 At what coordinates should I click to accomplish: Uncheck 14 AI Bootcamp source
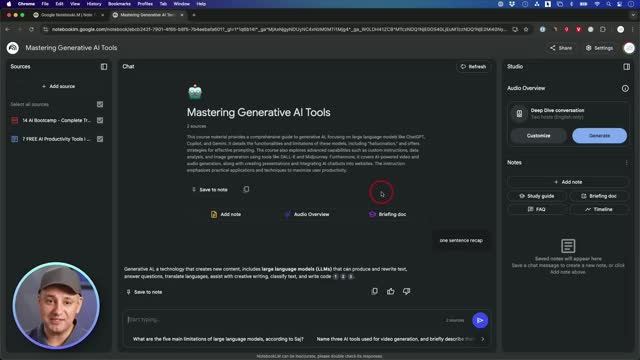(x=100, y=120)
